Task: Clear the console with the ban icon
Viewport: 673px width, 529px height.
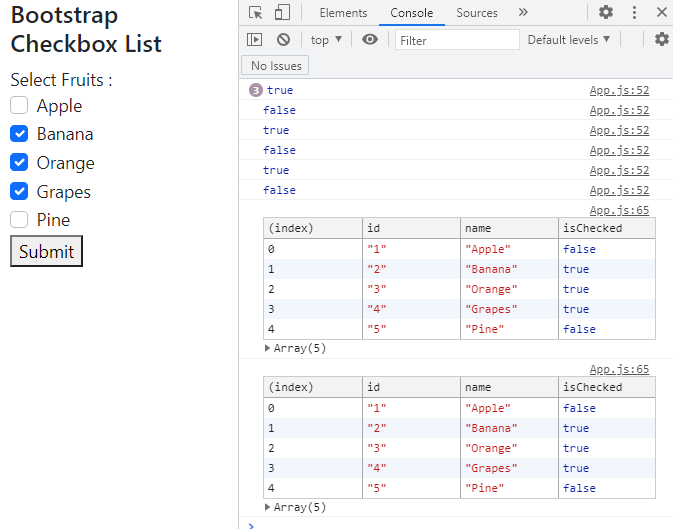Action: coord(283,40)
